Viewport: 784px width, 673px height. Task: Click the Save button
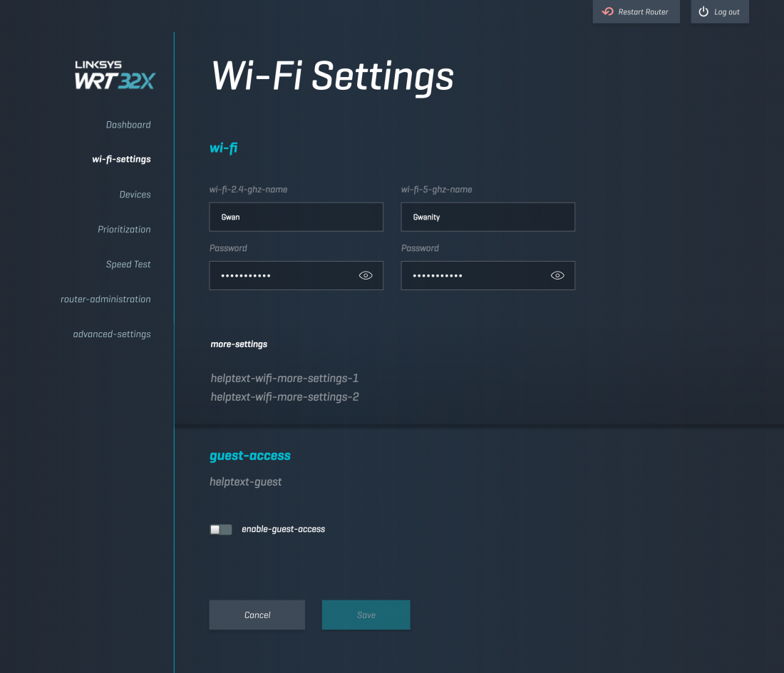coord(366,615)
